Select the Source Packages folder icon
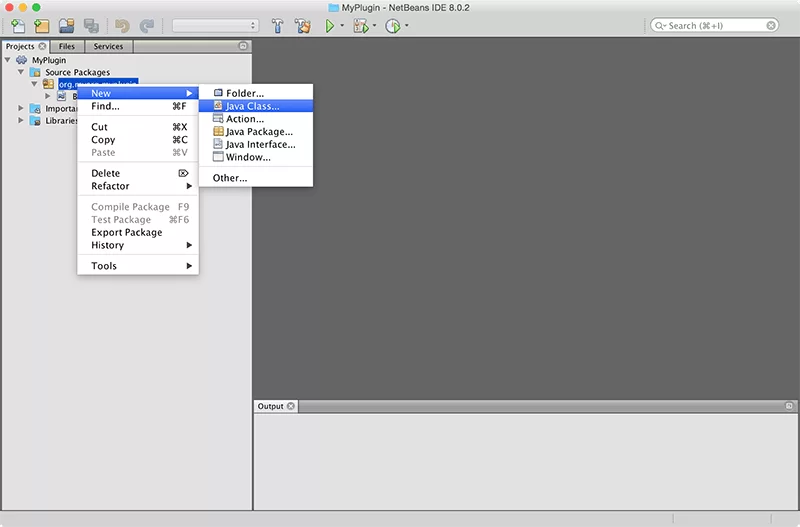800x527 pixels. [x=35, y=72]
